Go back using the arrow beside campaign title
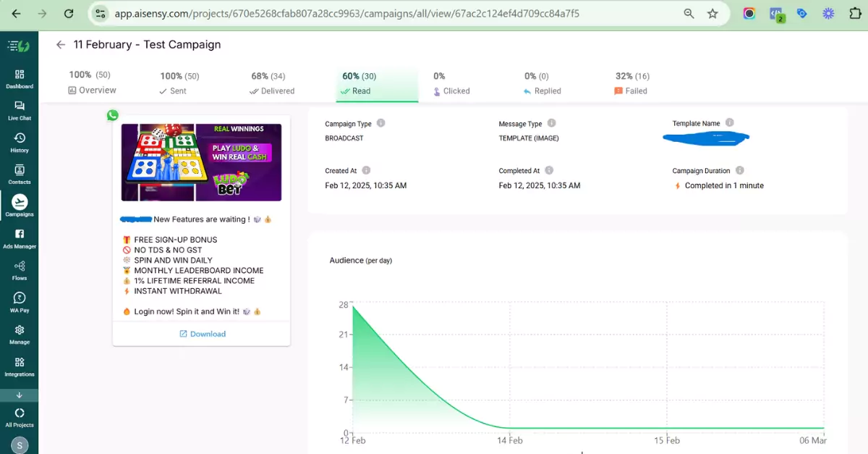 [x=61, y=45]
